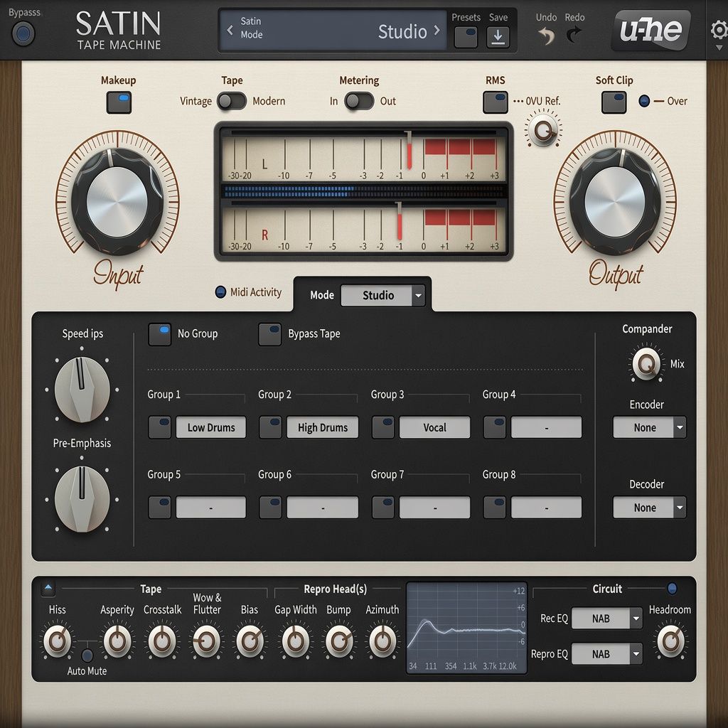Toggle the Group 8 button
This screenshot has height=728, width=728.
pos(495,507)
